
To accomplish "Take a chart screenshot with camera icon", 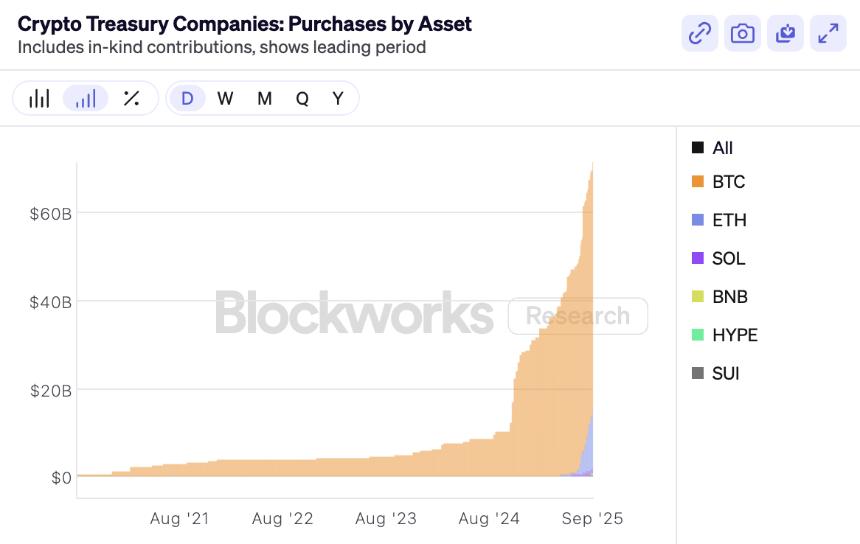I will pos(743,33).
